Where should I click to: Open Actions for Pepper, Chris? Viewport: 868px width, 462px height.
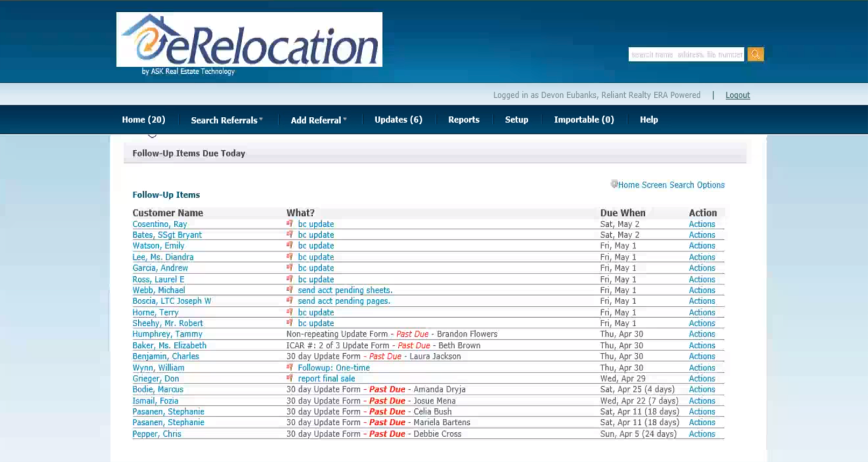[x=702, y=433]
